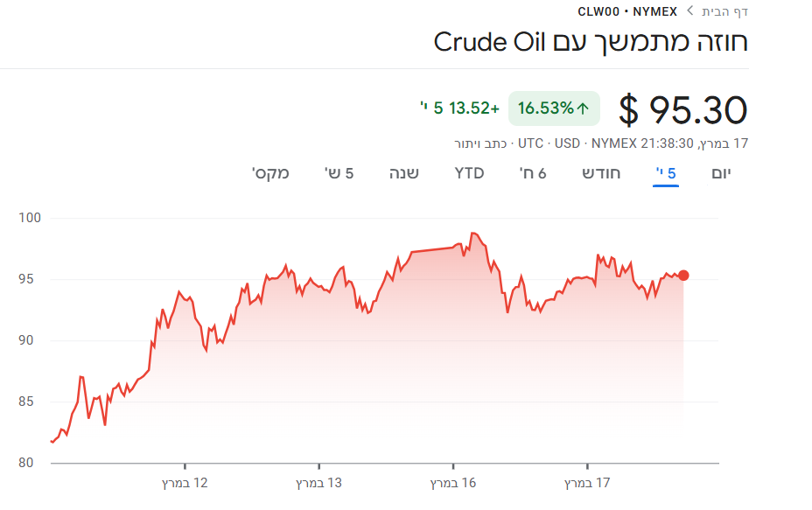This screenshot has height=510, width=812.
Task: Click the "16 במרץ" date axis label
Action: [x=452, y=483]
